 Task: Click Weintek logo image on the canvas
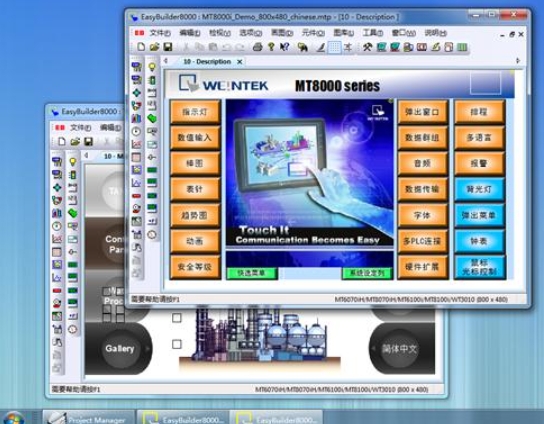coord(224,84)
